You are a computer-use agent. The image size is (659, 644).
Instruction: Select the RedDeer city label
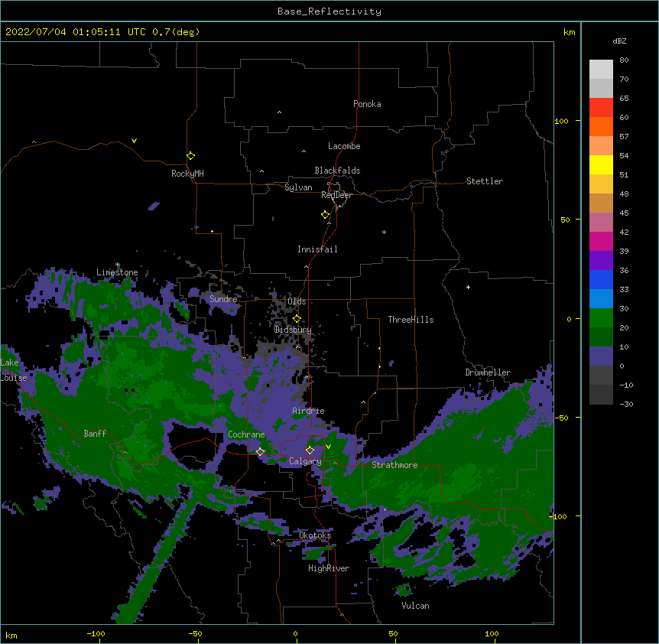(x=336, y=195)
